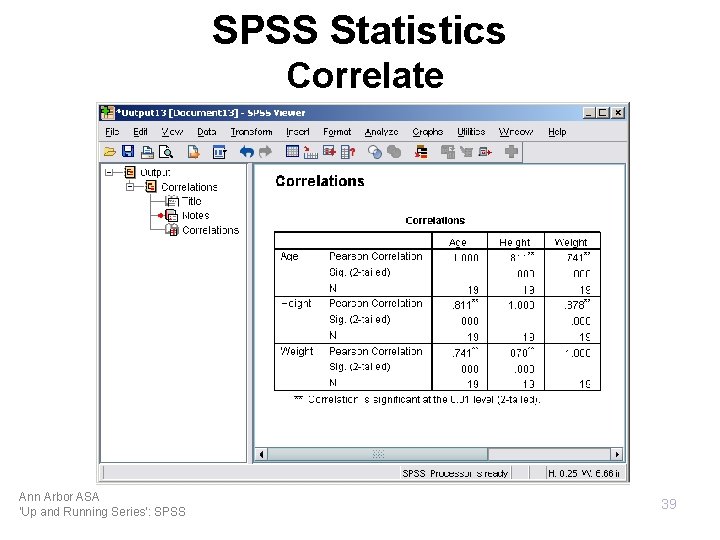The height and width of the screenshot is (540, 720).
Task: Open the Edit menu
Action: [140, 132]
